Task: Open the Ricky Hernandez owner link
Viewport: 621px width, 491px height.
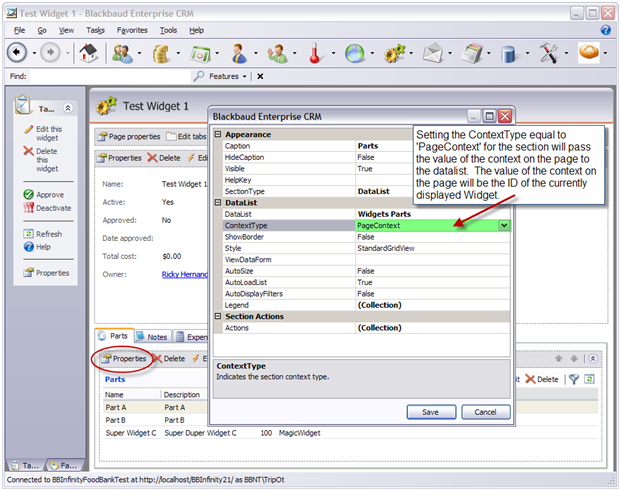Action: (x=185, y=274)
